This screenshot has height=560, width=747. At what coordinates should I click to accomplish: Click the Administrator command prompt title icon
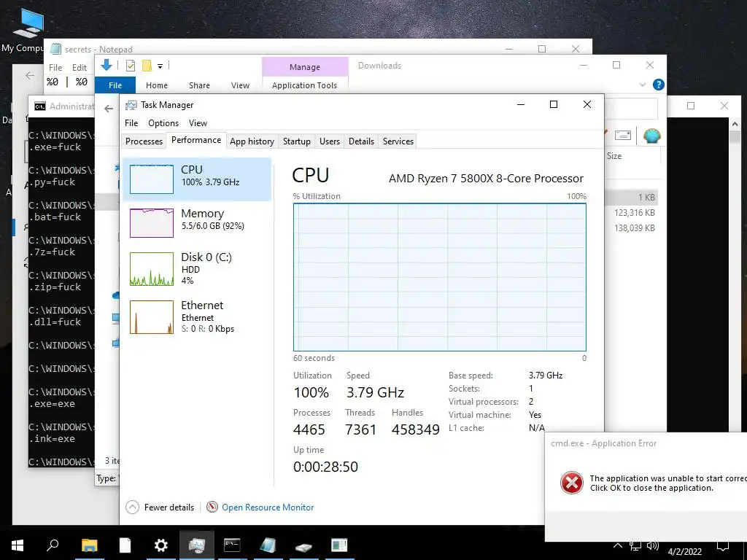pyautogui.click(x=40, y=106)
